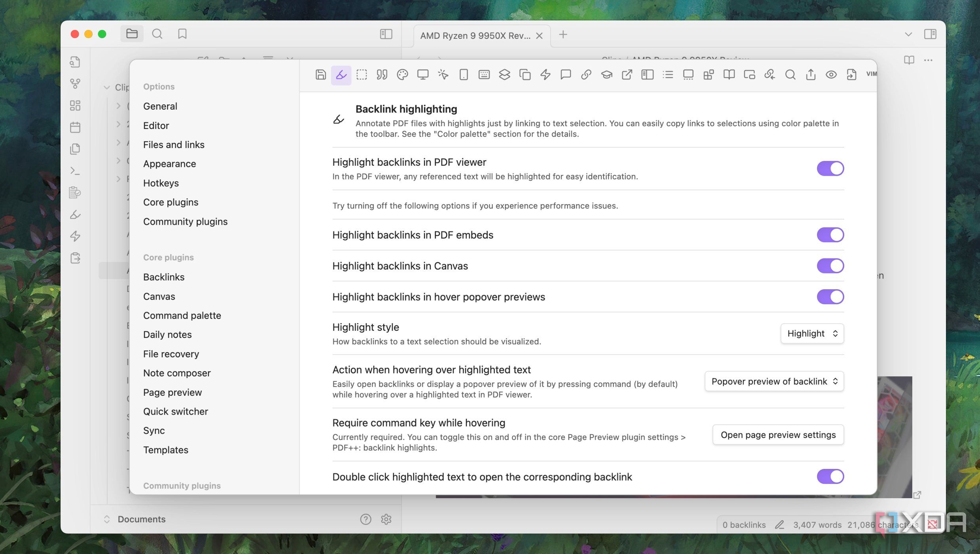Open the comment bubble settings section
This screenshot has width=980, height=554.
pyautogui.click(x=566, y=75)
